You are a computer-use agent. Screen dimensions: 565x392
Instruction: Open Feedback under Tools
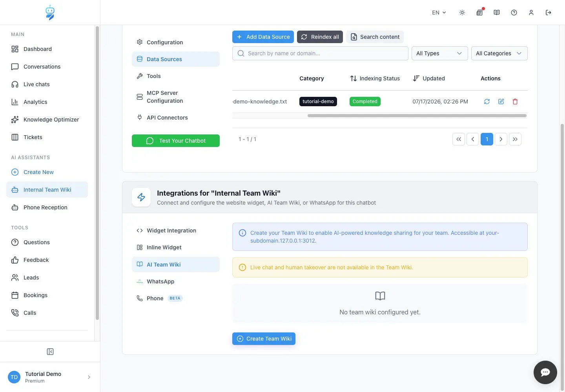pyautogui.click(x=47, y=260)
